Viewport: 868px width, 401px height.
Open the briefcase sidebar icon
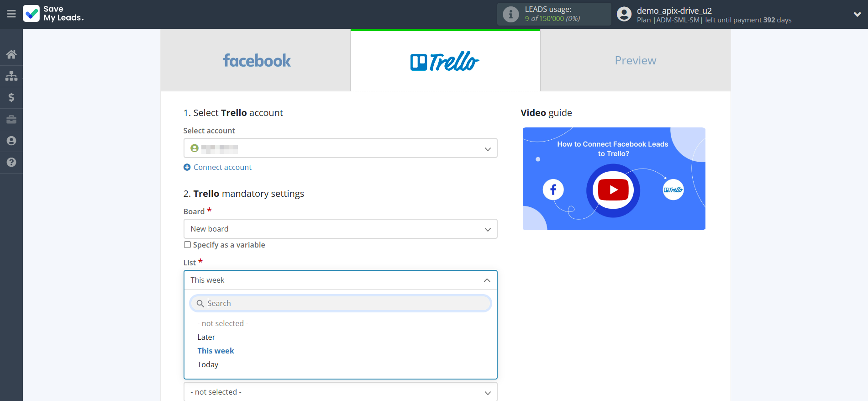pyautogui.click(x=11, y=119)
